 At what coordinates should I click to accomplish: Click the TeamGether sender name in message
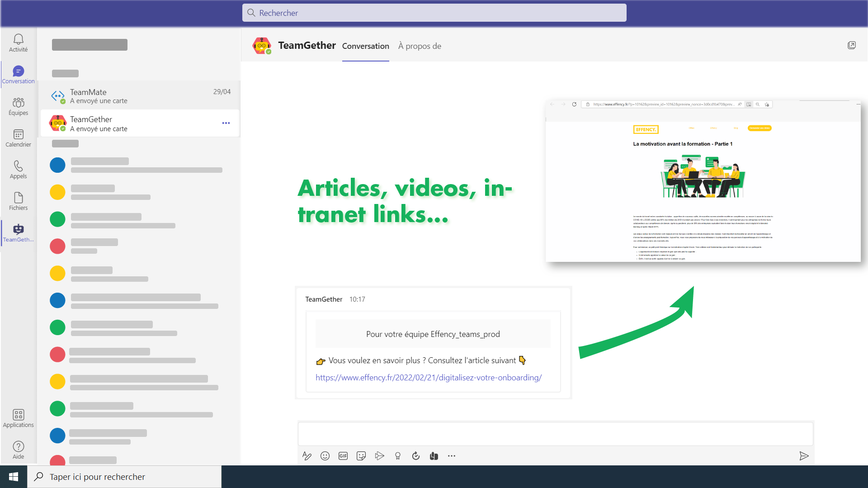pos(324,299)
